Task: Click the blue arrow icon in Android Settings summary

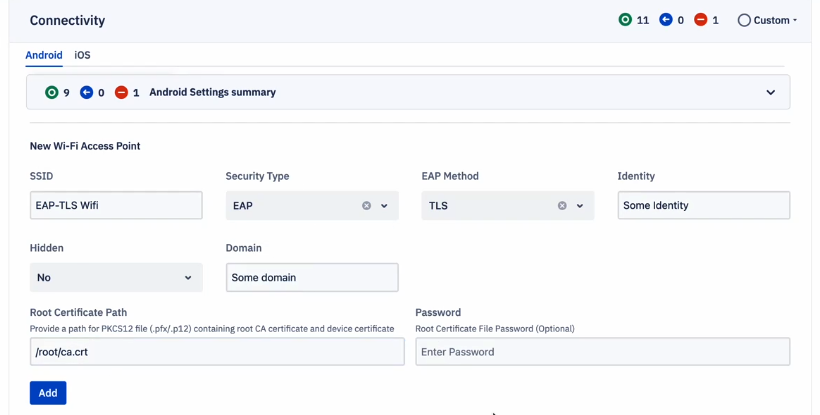Action: [86, 93]
